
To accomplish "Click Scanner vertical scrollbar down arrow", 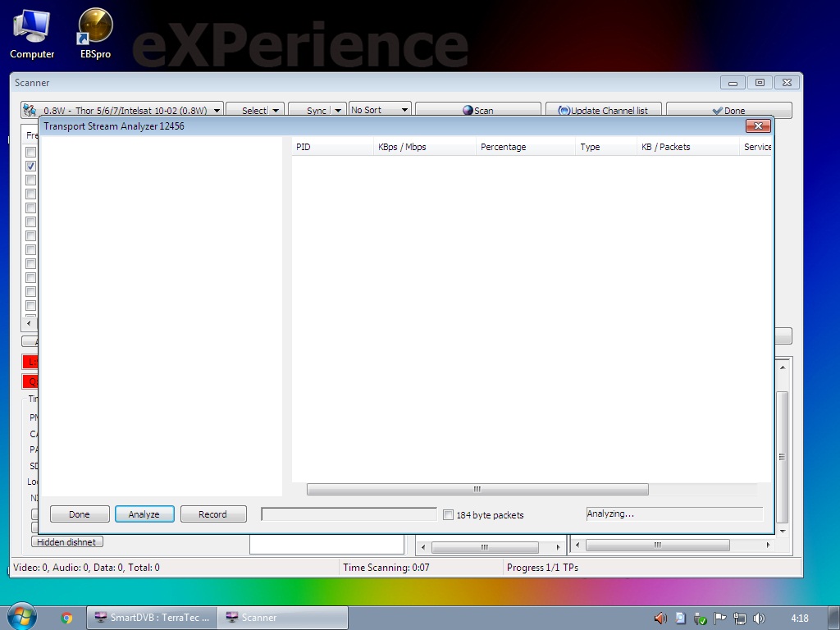I will [783, 531].
